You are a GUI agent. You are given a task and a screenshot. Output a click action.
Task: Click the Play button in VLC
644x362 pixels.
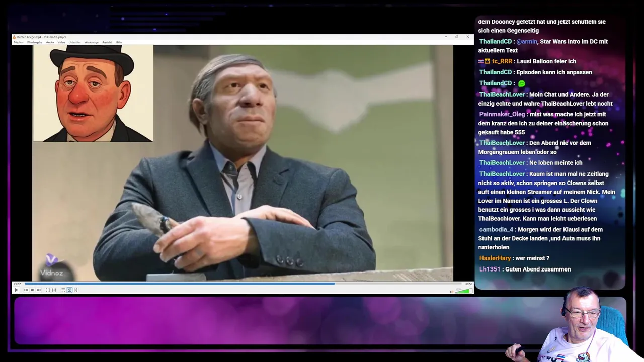pos(16,290)
